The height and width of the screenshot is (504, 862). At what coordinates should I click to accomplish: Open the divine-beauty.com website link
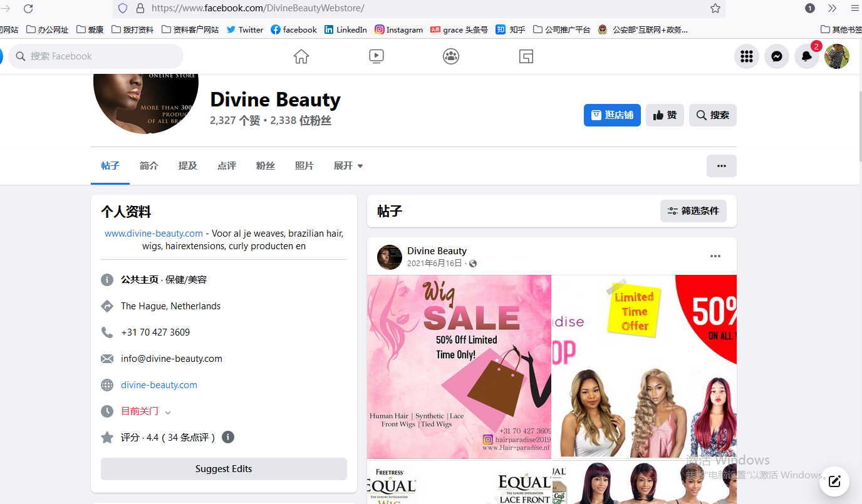[x=159, y=385]
